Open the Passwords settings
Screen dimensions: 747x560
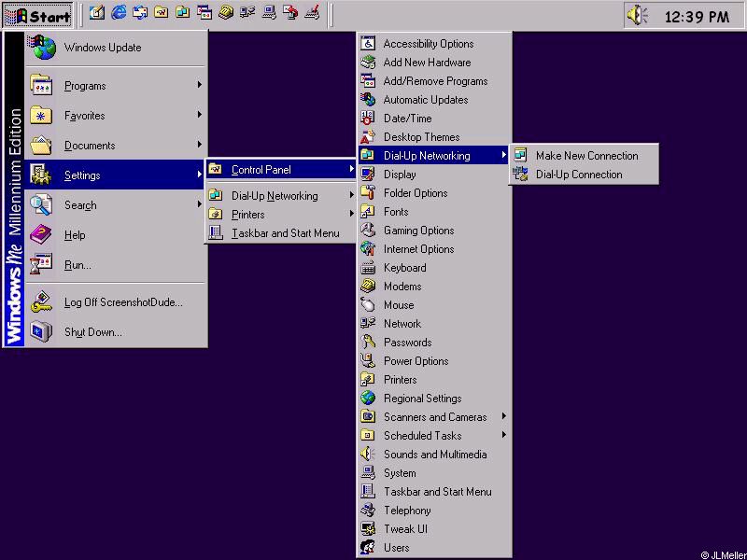pyautogui.click(x=434, y=343)
